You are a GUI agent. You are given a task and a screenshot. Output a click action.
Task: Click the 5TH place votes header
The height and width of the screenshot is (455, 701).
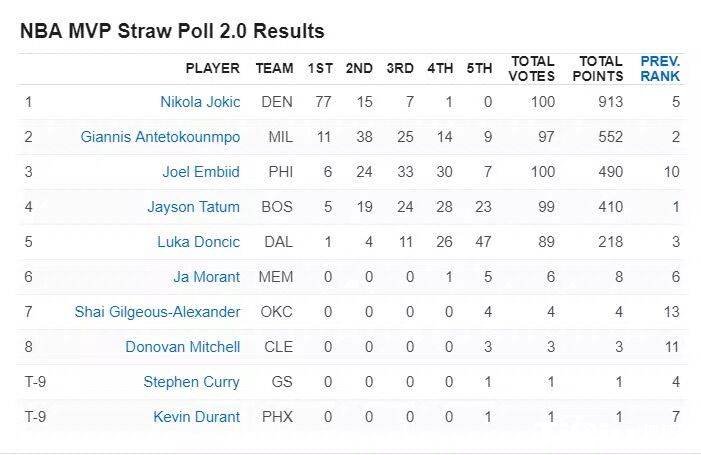pos(479,68)
